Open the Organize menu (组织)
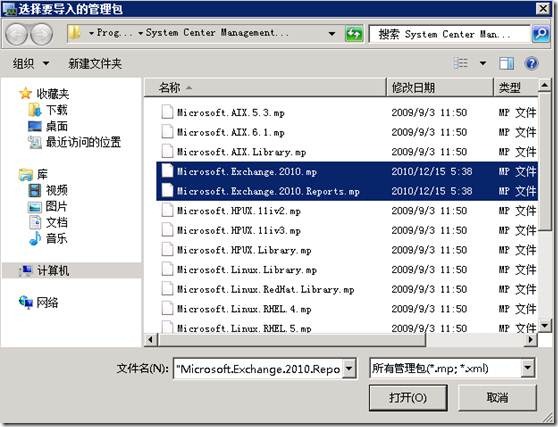 (x=31, y=64)
